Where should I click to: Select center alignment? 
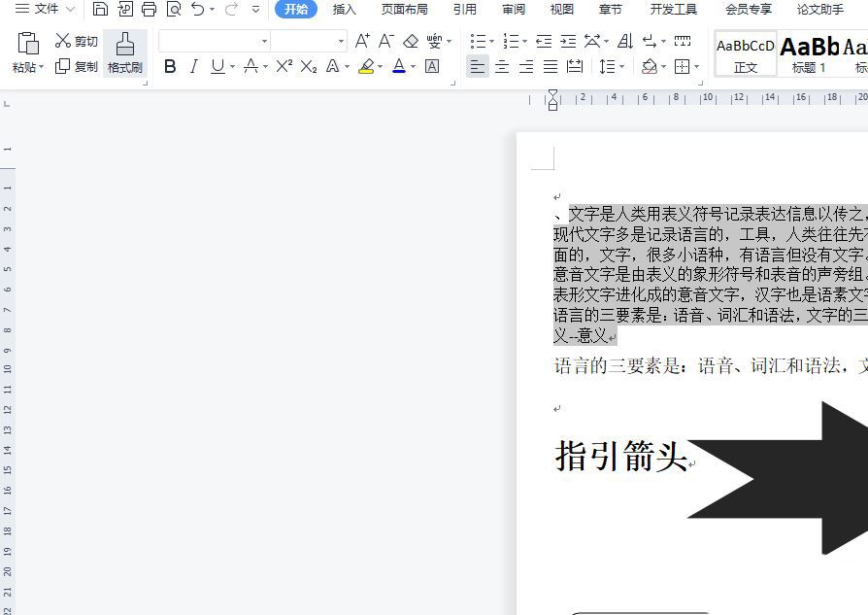tap(502, 66)
